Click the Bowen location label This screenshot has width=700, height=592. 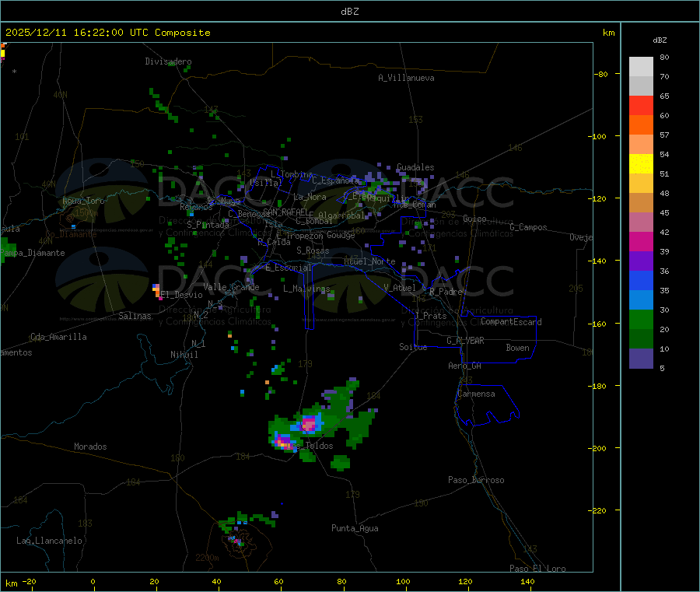pos(517,347)
